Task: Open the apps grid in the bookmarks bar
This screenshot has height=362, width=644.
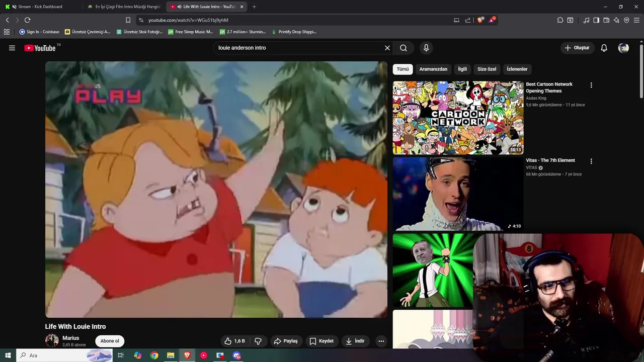Action: [7, 32]
